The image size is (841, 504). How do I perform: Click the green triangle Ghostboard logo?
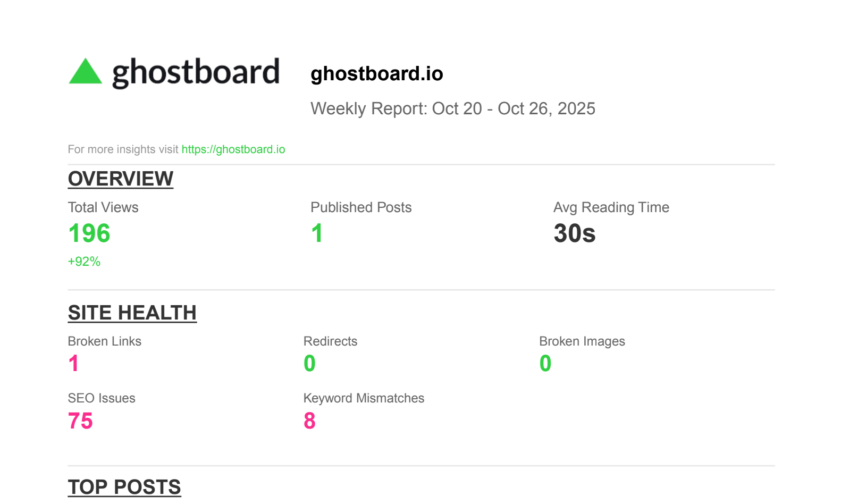pyautogui.click(x=85, y=72)
